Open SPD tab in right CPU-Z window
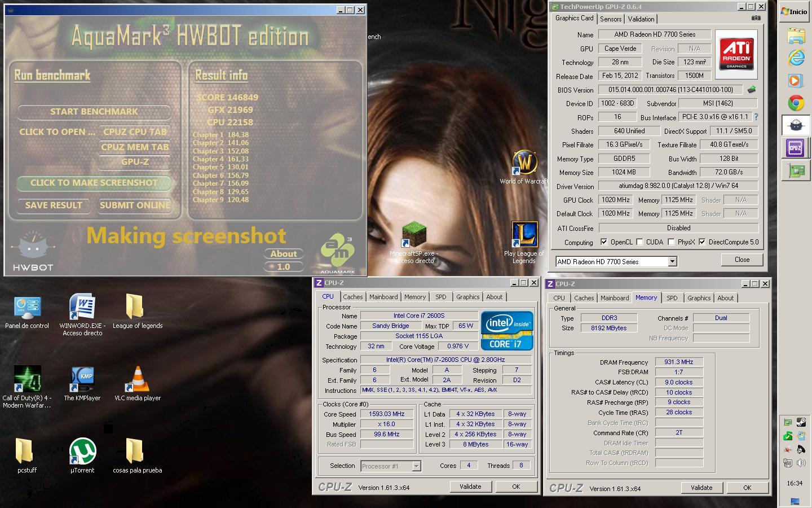Screen dimensions: 812x508 [672, 298]
